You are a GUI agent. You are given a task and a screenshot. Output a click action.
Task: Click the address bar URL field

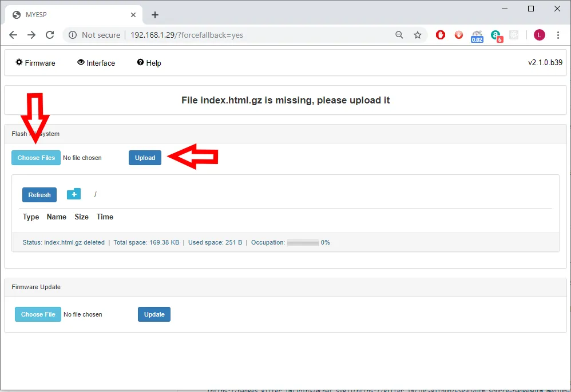[257, 35]
